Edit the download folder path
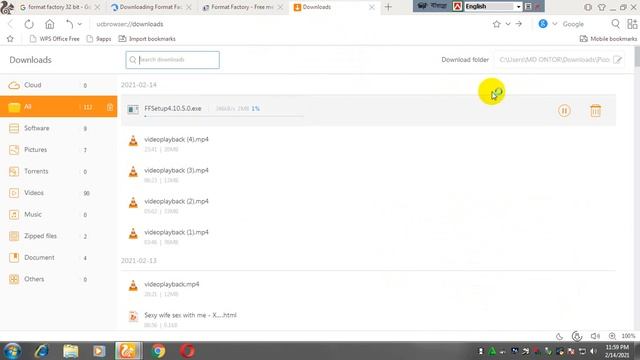 [618, 60]
